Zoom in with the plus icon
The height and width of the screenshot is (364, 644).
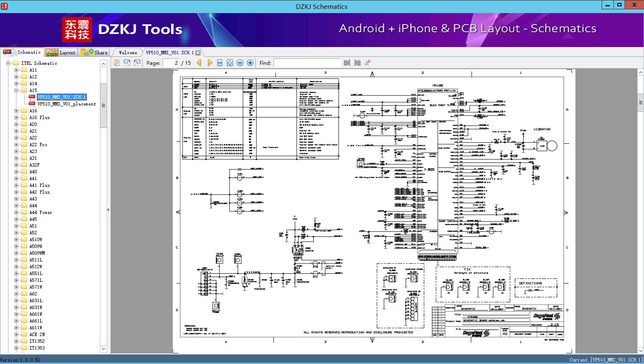[250, 63]
